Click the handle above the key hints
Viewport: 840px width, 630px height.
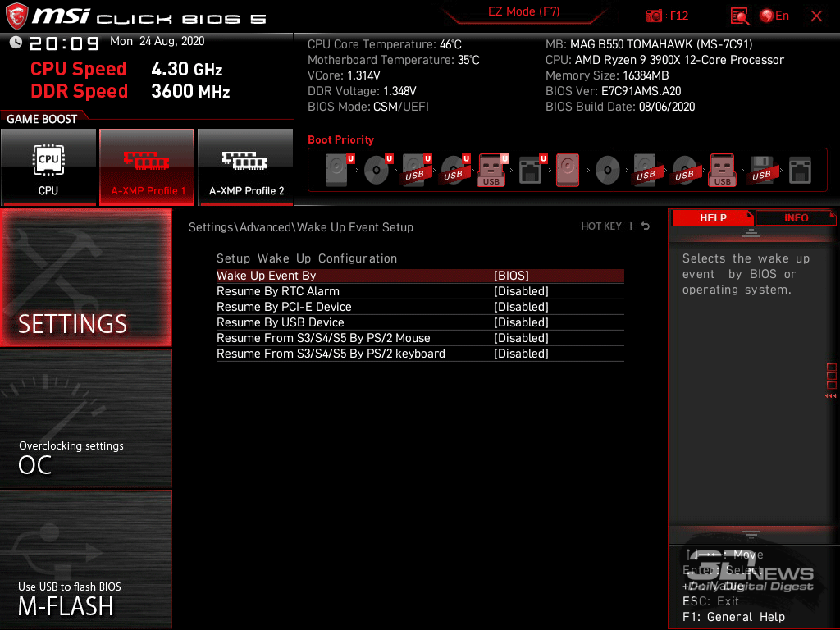[751, 534]
